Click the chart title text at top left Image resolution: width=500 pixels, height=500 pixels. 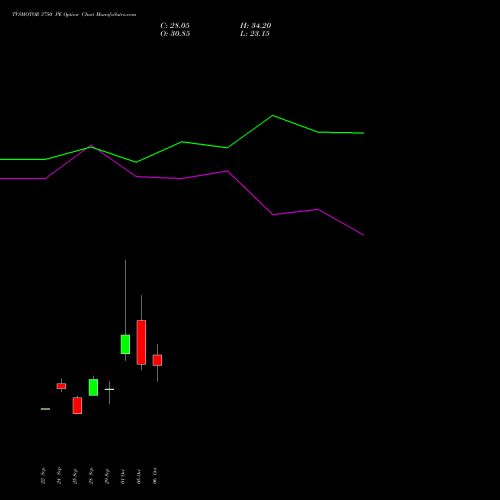tap(74, 14)
